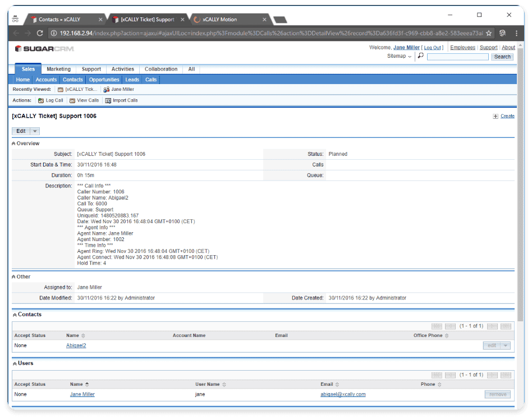Open the Employees link
The width and height of the screenshot is (532, 420).
point(463,48)
